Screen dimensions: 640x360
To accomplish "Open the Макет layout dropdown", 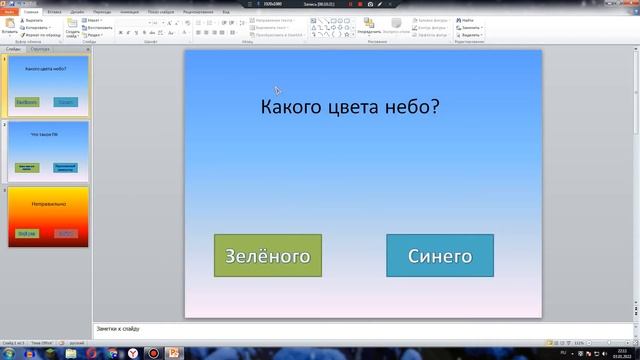I will 92,20.
